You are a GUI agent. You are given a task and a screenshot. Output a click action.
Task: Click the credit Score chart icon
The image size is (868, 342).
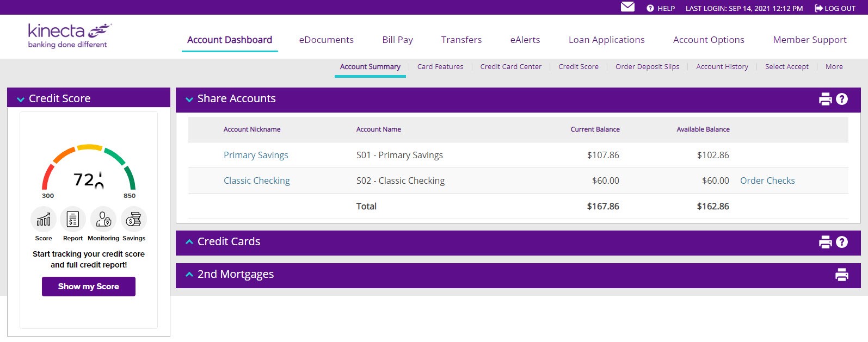coord(44,220)
